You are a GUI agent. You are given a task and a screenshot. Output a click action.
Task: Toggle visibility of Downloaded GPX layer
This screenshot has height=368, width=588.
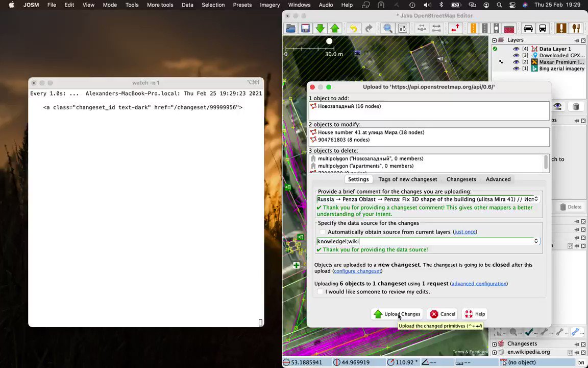(x=516, y=56)
